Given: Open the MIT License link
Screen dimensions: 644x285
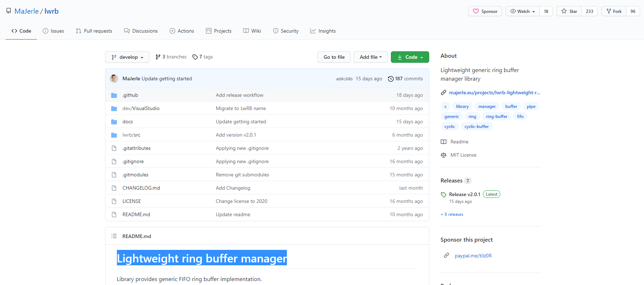Looking at the screenshot, I should point(463,155).
